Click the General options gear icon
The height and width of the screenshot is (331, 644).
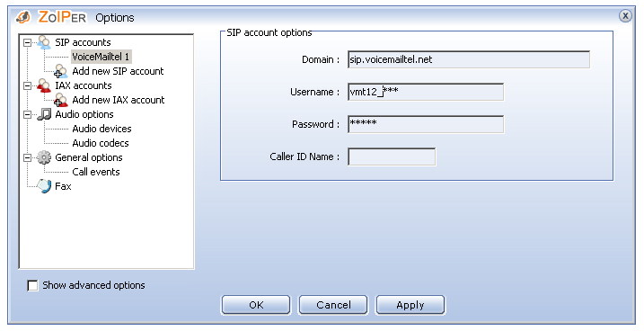click(44, 157)
